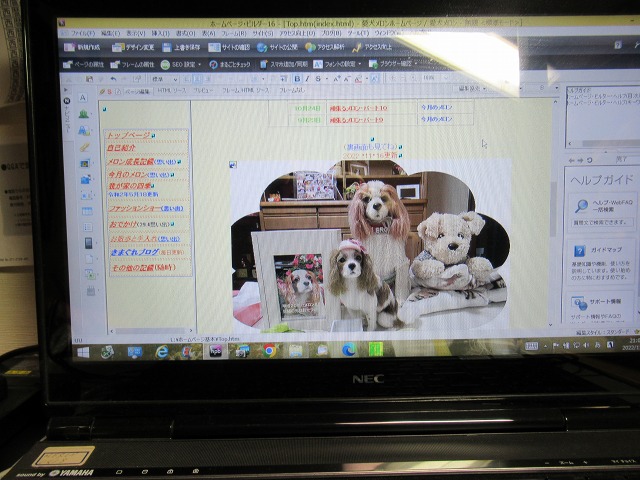The height and width of the screenshot is (480, 640).
Task: Open the ファイル(F) menu
Action: [83, 33]
